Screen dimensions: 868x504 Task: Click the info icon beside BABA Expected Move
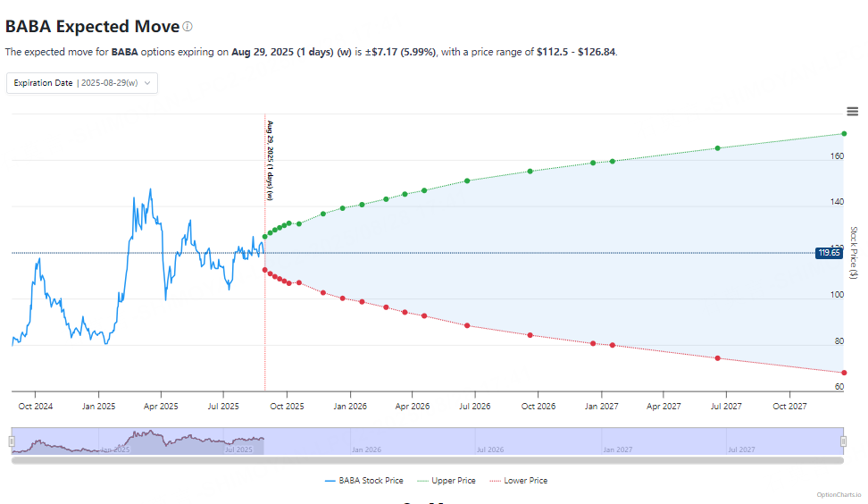[188, 26]
